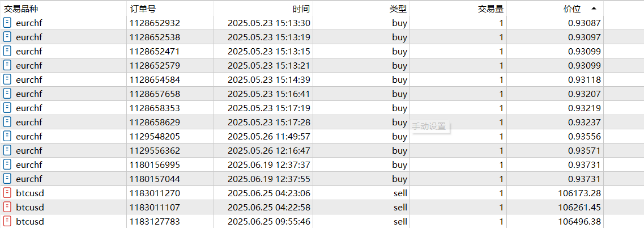The image size is (644, 228).
Task: Select the icon for order 1180157044
Action: coord(7,179)
